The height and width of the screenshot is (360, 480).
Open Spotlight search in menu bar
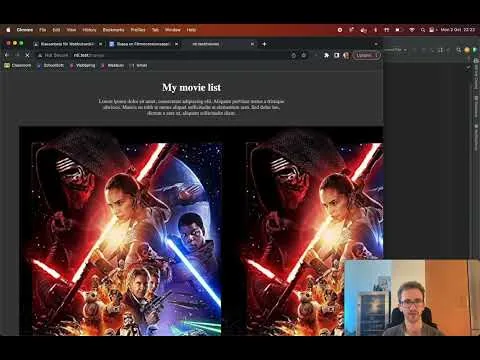pos(423,30)
